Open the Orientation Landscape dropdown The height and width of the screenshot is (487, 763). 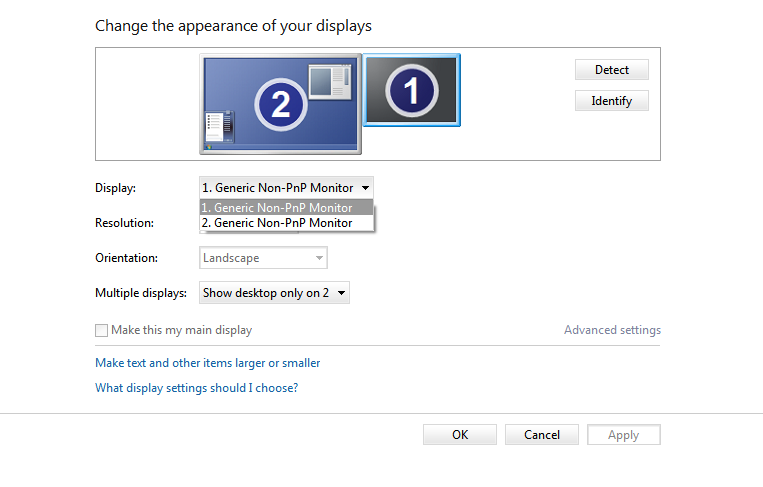pos(263,258)
